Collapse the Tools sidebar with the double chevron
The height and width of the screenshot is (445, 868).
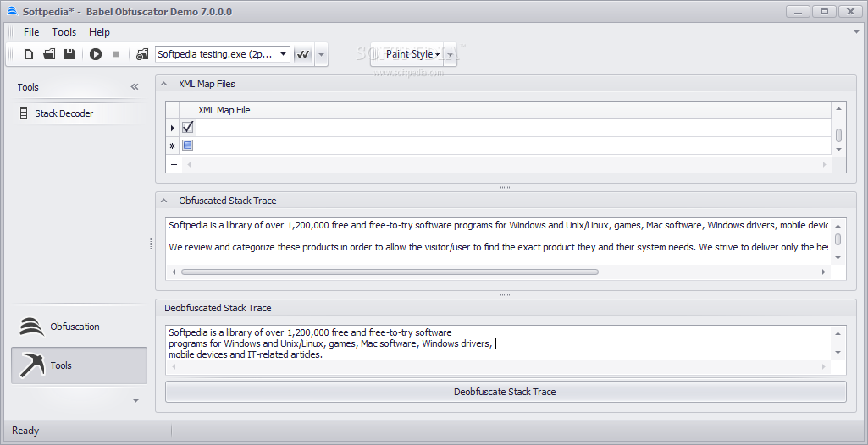[135, 87]
